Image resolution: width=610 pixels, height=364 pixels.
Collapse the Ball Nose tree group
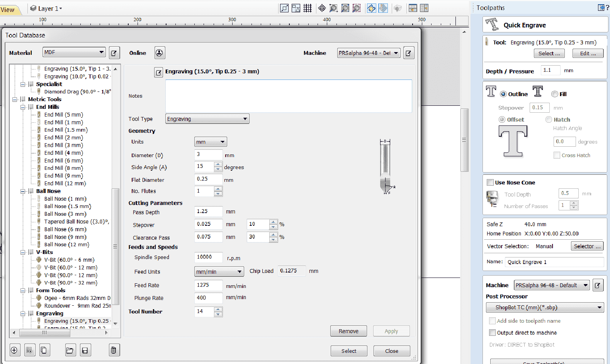pyautogui.click(x=23, y=191)
